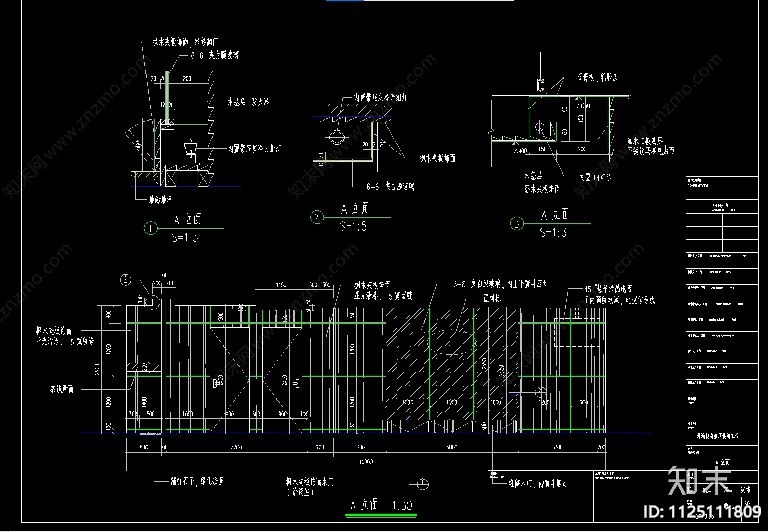Select the "枫木夹板饰面, 维修翻门" annotation
The width and height of the screenshot is (768, 532).
tap(186, 42)
